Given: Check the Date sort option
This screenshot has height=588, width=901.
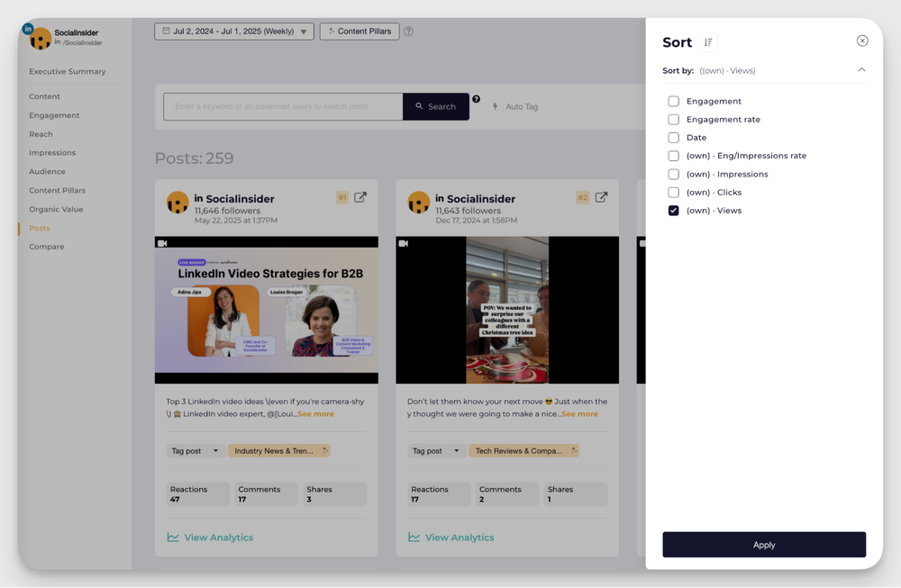Looking at the screenshot, I should (673, 138).
